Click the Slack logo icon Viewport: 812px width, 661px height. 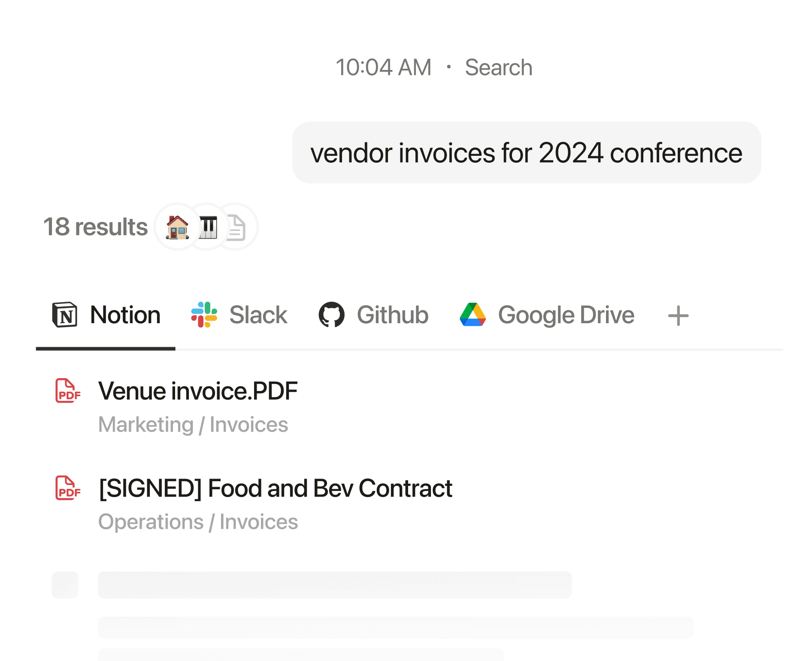click(x=204, y=315)
